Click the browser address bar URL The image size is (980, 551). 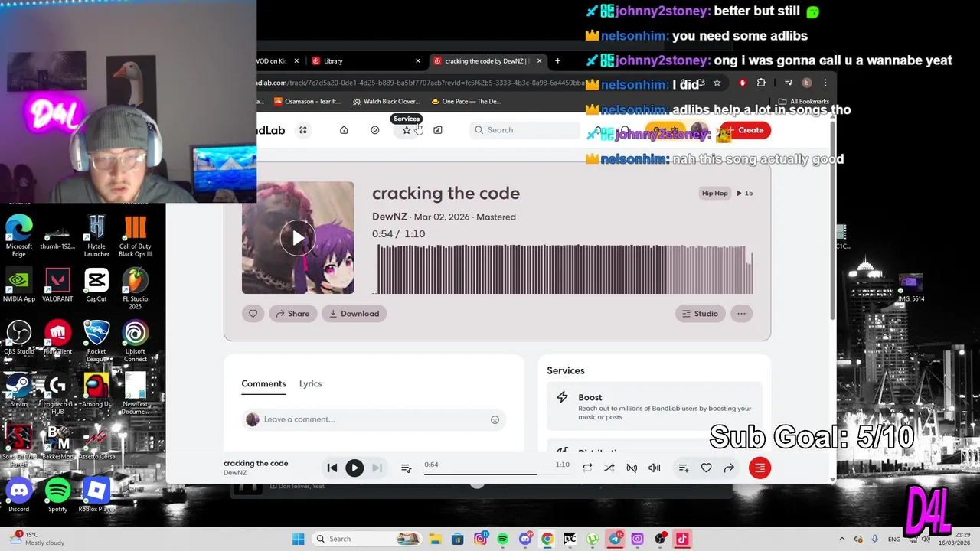[x=421, y=83]
